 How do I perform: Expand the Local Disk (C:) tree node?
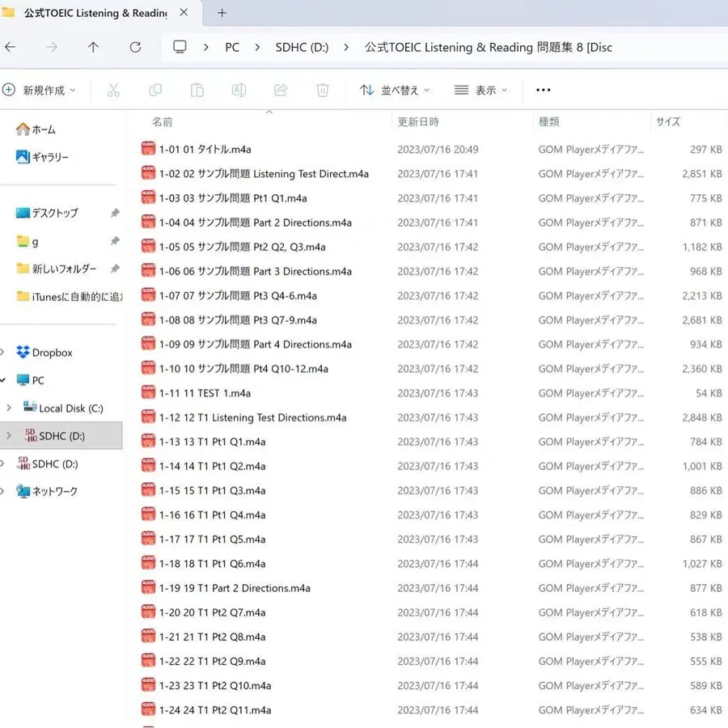pos(9,408)
